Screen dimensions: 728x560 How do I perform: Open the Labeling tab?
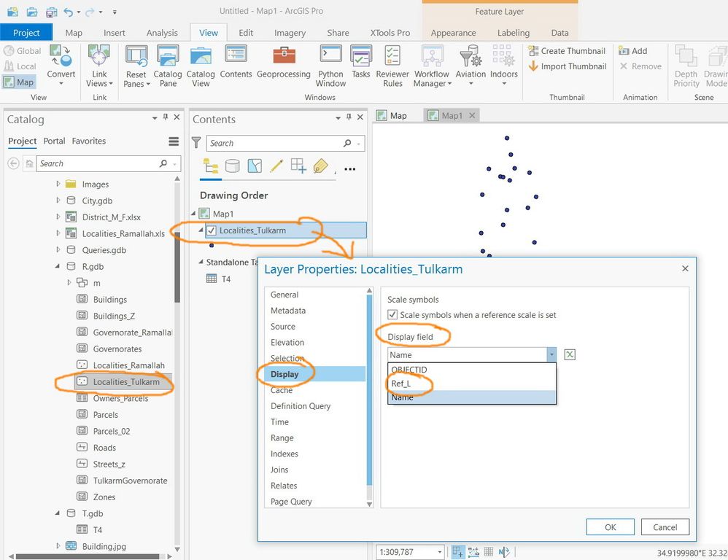click(x=514, y=33)
